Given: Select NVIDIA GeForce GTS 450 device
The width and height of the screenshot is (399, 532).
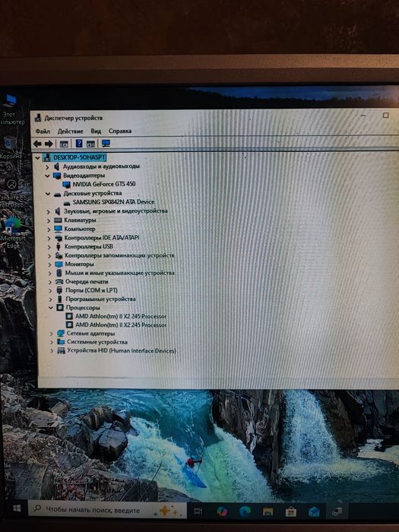Looking at the screenshot, I should 104,184.
